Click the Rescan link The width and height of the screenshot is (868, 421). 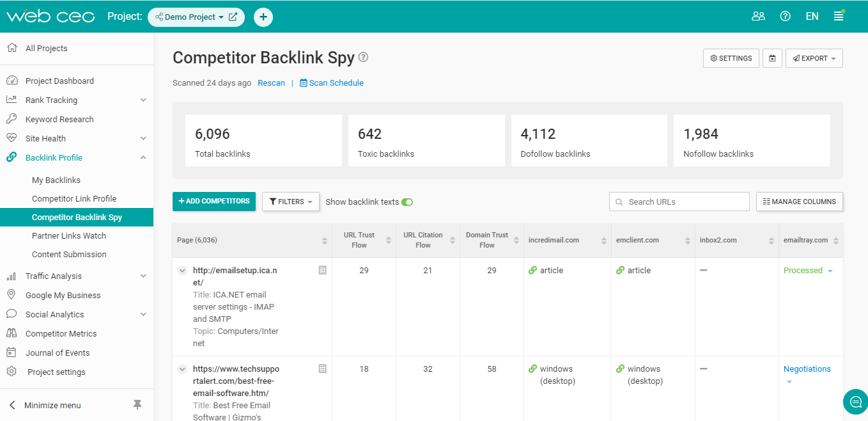tap(272, 83)
